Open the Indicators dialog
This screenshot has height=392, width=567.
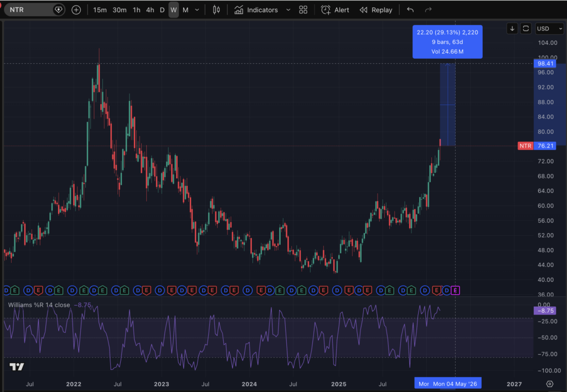pyautogui.click(x=256, y=10)
